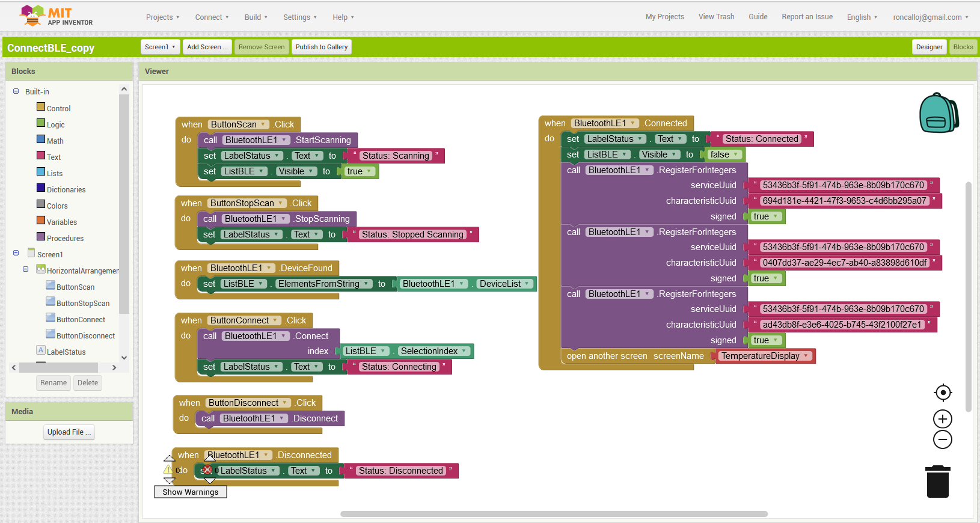The height and width of the screenshot is (523, 980).
Task: Click the Show Warnings button
Action: click(x=191, y=492)
